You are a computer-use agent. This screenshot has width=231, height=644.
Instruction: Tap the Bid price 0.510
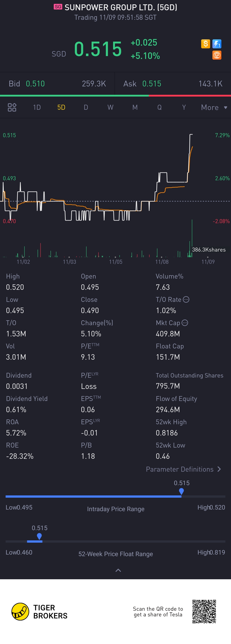(35, 84)
